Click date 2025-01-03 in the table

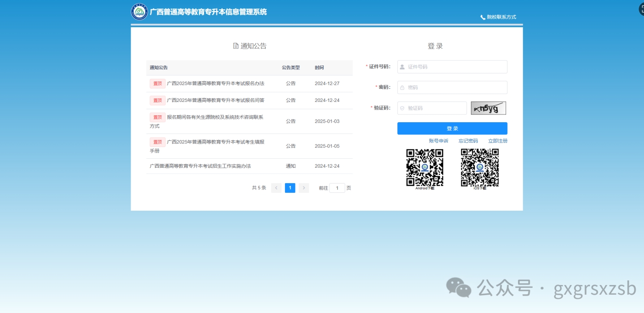click(327, 121)
